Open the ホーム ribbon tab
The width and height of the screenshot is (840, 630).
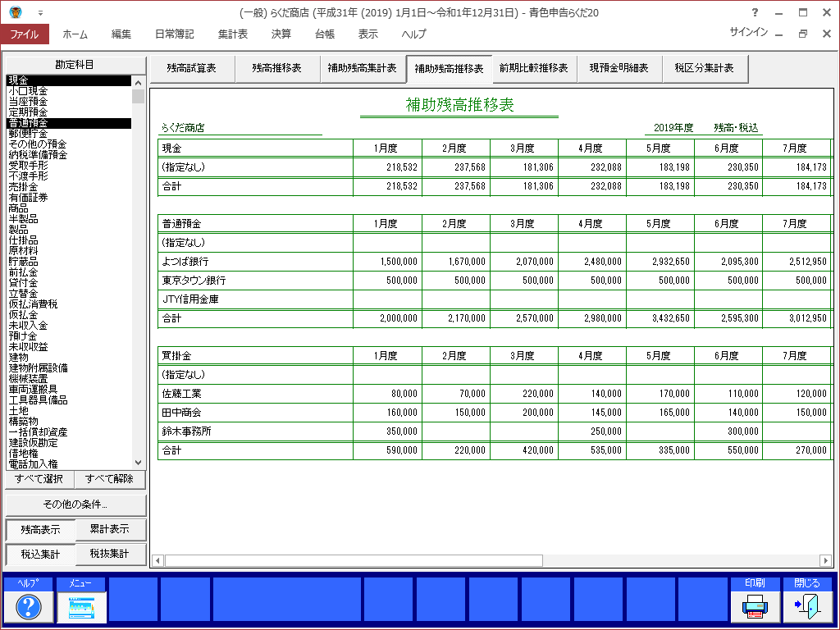click(75, 34)
